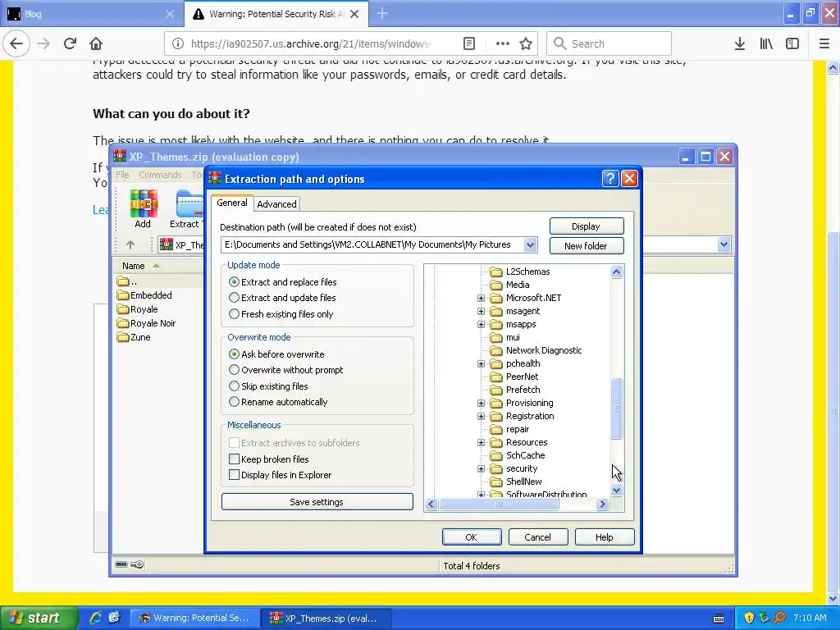
Task: Open the browser downloads panel
Action: [x=740, y=43]
